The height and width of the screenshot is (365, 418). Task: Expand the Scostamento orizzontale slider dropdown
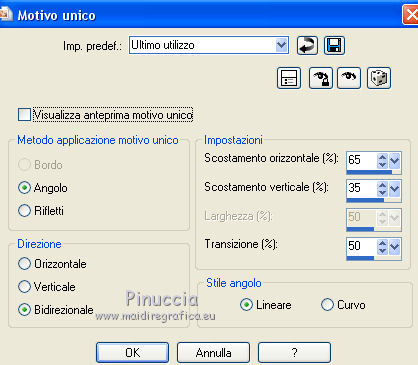tap(395, 161)
